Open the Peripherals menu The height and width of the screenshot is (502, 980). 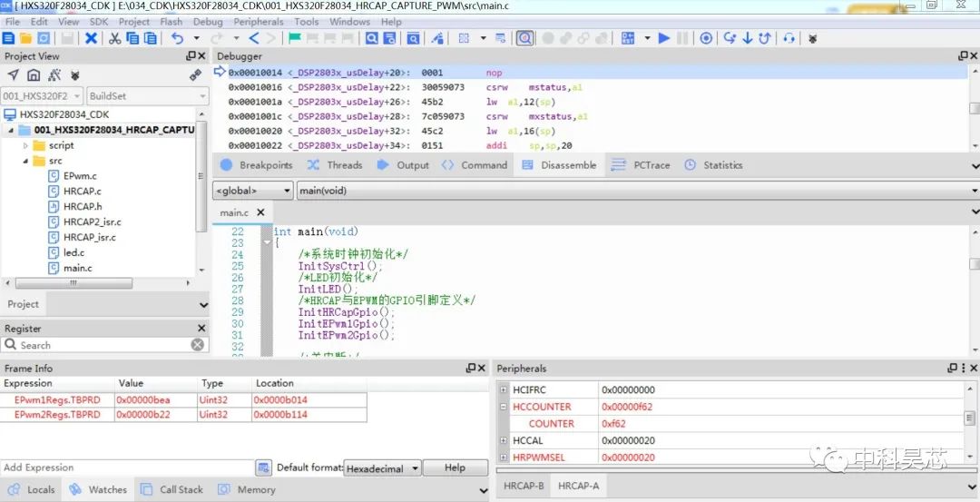[x=258, y=22]
